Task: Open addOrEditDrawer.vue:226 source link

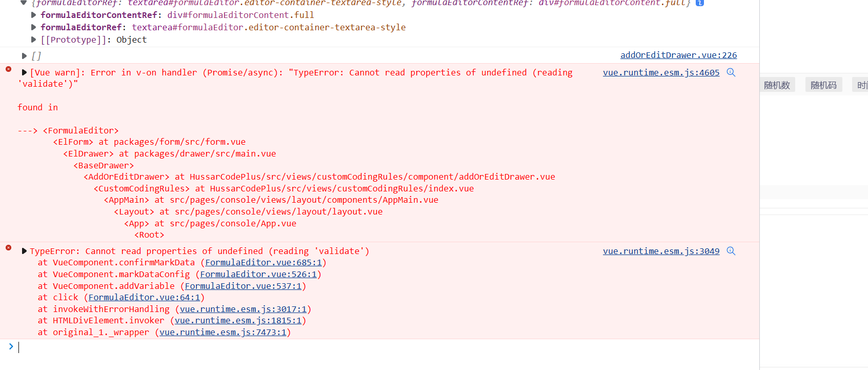Action: [679, 55]
